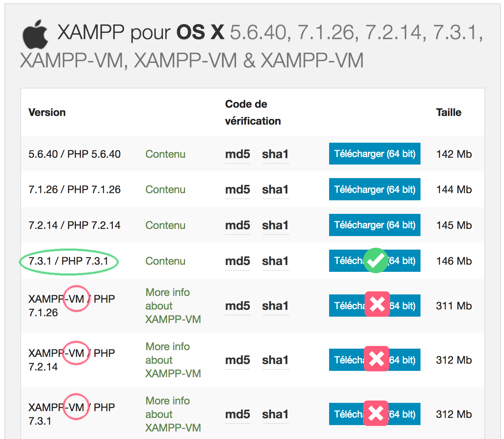Reveal sha1 code for version 7.2.14
504x439 pixels.
(275, 226)
